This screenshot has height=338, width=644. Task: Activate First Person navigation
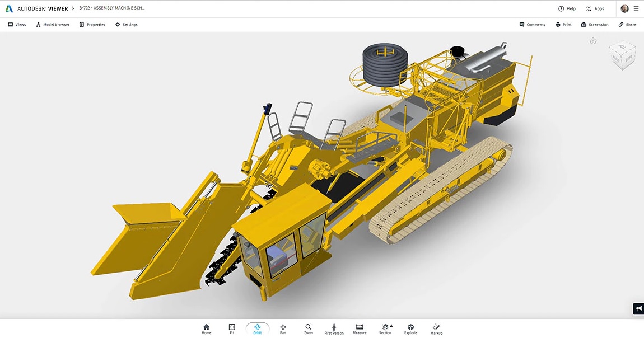(x=334, y=329)
